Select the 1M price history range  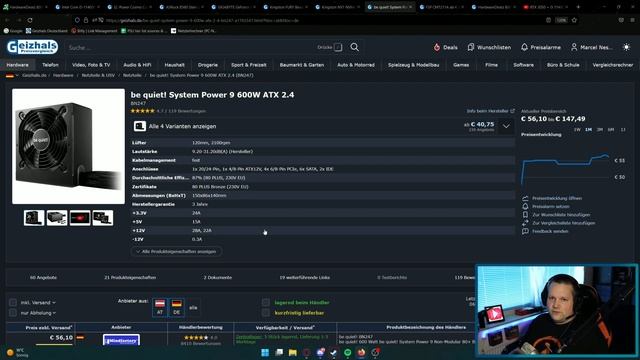click(x=588, y=130)
